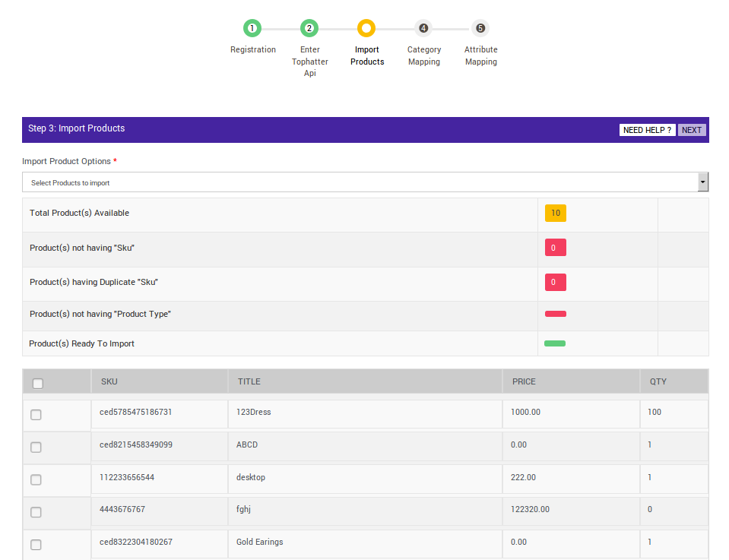Click the green Ready To Import indicator bar

tap(555, 343)
